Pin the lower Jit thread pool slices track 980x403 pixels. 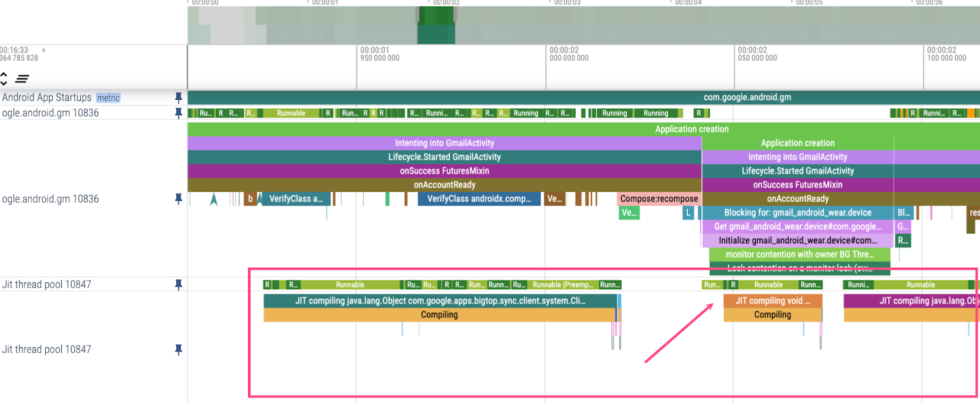(178, 349)
